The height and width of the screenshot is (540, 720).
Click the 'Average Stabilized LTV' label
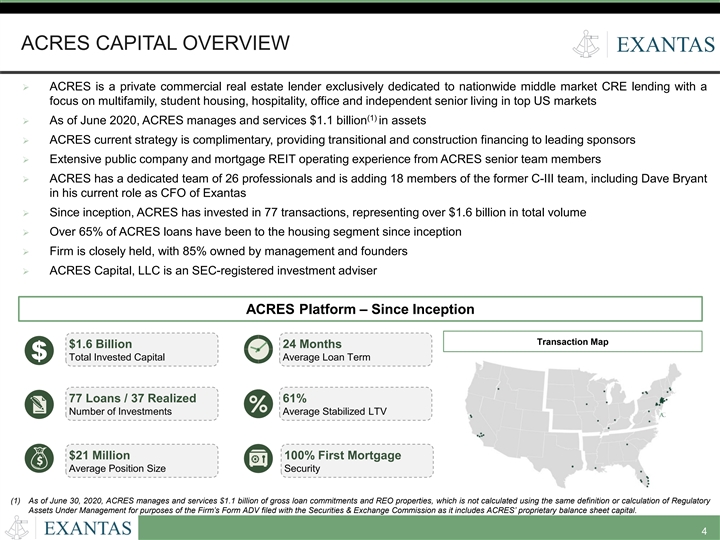(334, 411)
